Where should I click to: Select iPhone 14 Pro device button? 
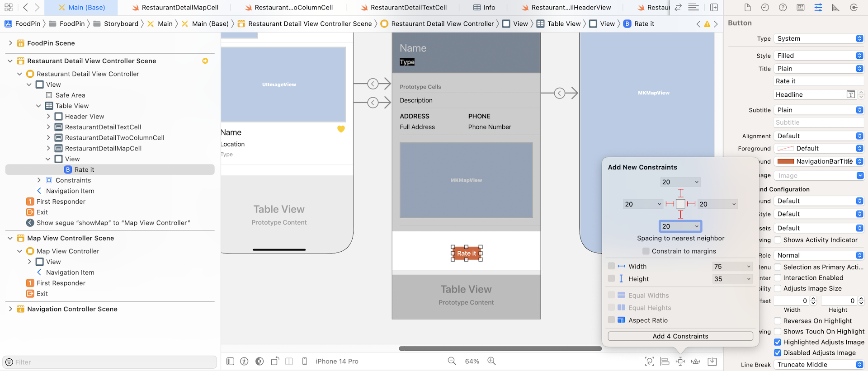pos(337,362)
